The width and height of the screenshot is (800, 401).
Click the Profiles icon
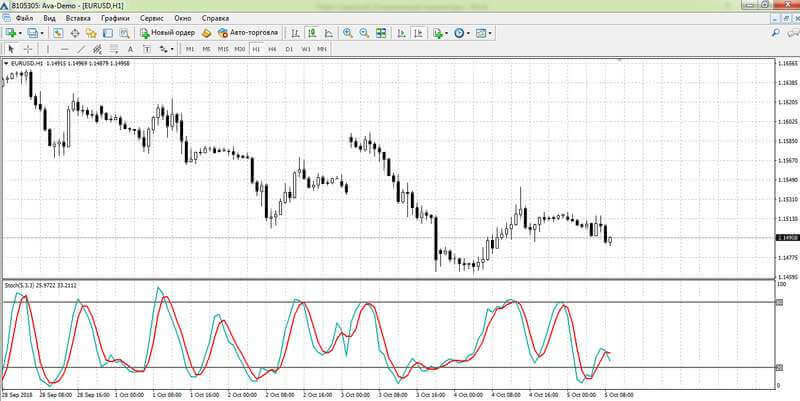click(32, 33)
